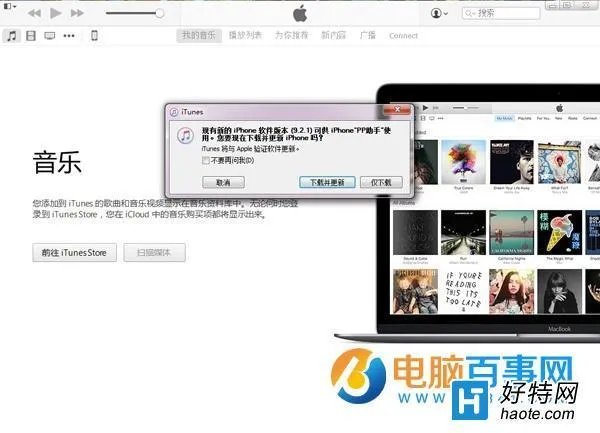This screenshot has height=433, width=600.
Task: Click the ice cream cone album cover
Action: (559, 232)
